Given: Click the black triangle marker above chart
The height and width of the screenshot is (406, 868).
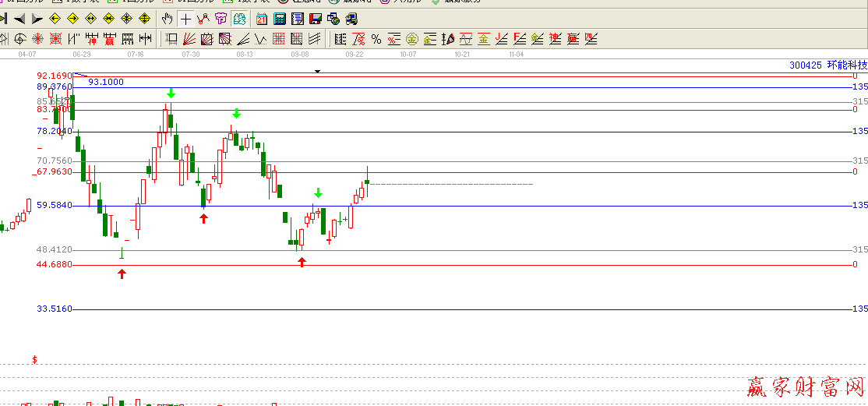Looking at the screenshot, I should click(317, 71).
